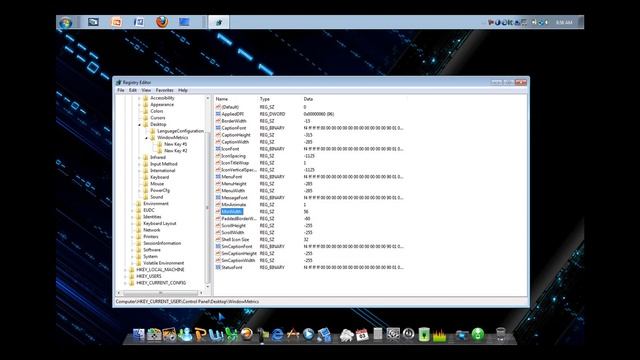This screenshot has height=360, width=640.
Task: Expand the HKEY_LOCAL_MACHINE hive
Action: [125, 270]
